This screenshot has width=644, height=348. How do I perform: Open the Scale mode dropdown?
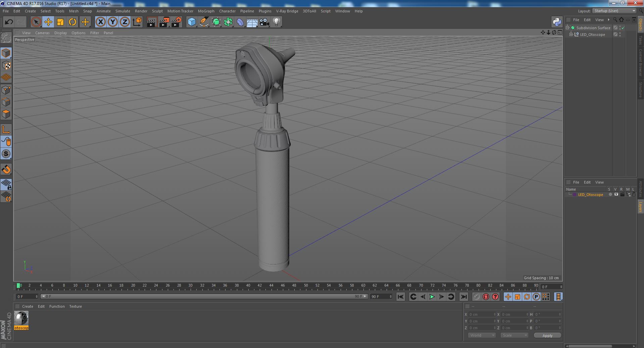point(514,335)
